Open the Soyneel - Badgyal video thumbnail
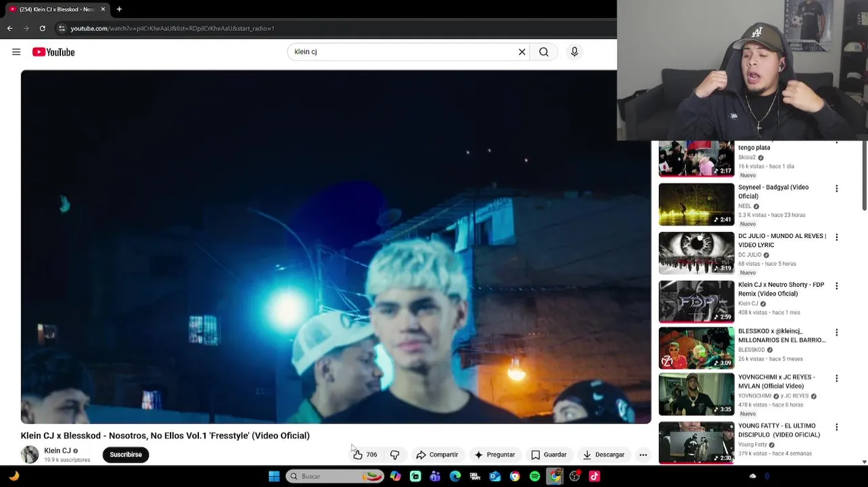This screenshot has width=868, height=487. pos(696,204)
